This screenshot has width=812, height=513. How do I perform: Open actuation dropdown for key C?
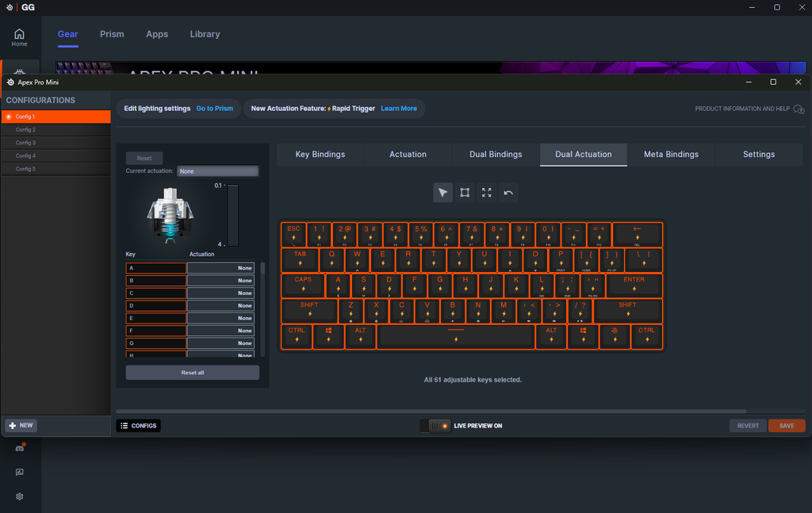point(220,293)
